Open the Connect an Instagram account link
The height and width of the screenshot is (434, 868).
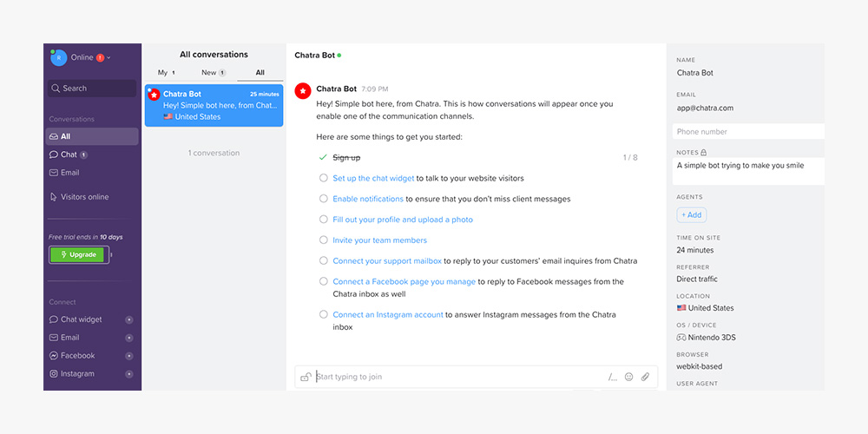tap(387, 314)
